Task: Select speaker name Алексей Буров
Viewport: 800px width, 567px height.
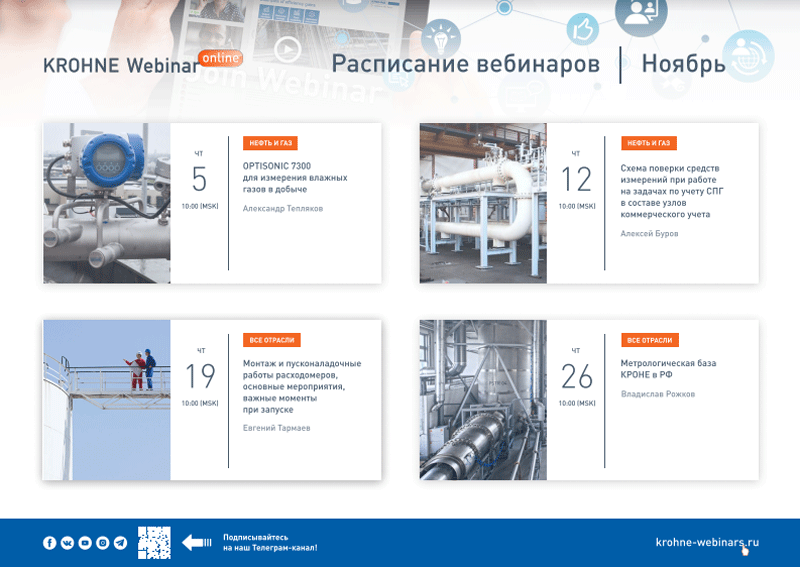Action: (649, 233)
